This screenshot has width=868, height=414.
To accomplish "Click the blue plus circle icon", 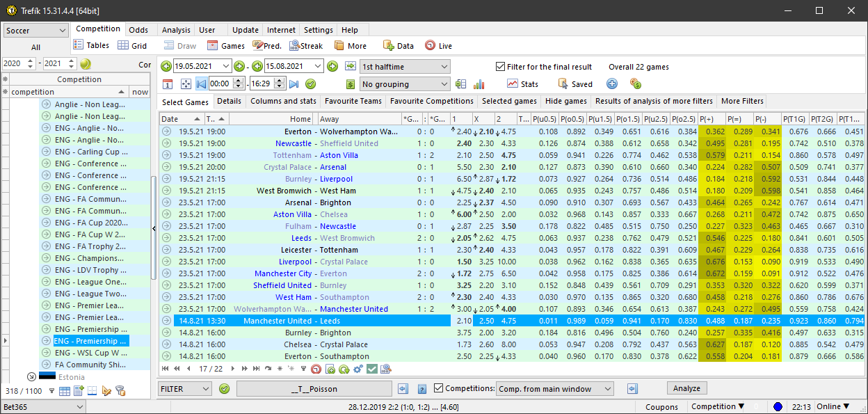I will click(x=612, y=84).
